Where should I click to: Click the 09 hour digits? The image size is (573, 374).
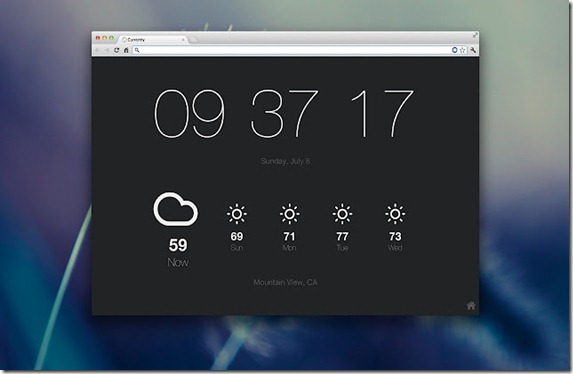pyautogui.click(x=189, y=114)
